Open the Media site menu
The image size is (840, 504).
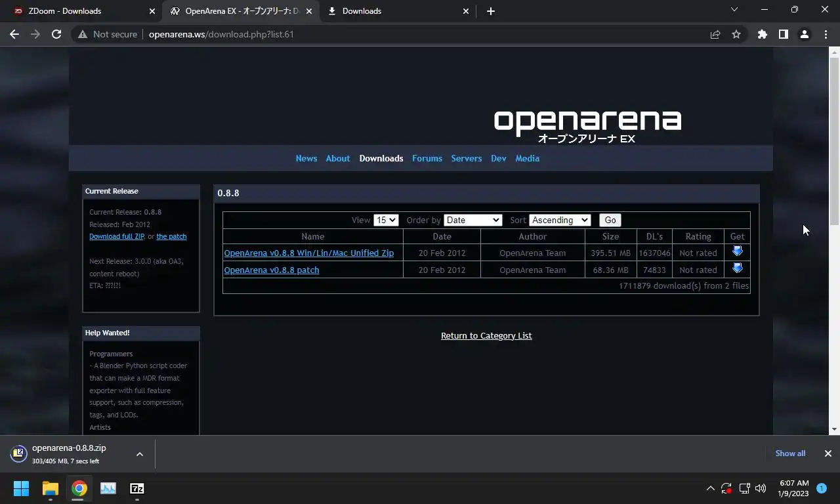pyautogui.click(x=528, y=158)
